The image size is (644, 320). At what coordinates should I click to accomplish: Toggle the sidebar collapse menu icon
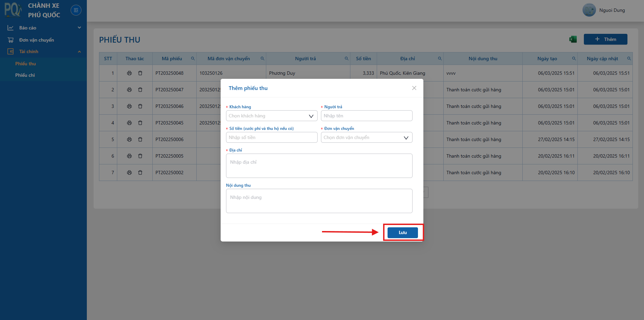tap(76, 10)
